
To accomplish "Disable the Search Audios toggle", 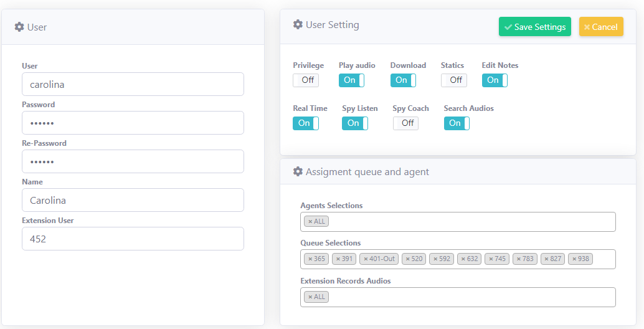I will click(457, 123).
